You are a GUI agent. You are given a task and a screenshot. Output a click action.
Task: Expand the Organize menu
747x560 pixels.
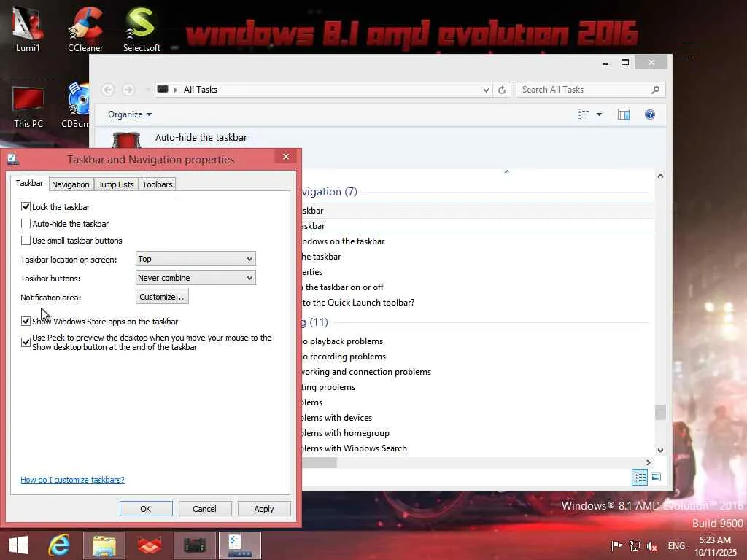click(x=130, y=114)
